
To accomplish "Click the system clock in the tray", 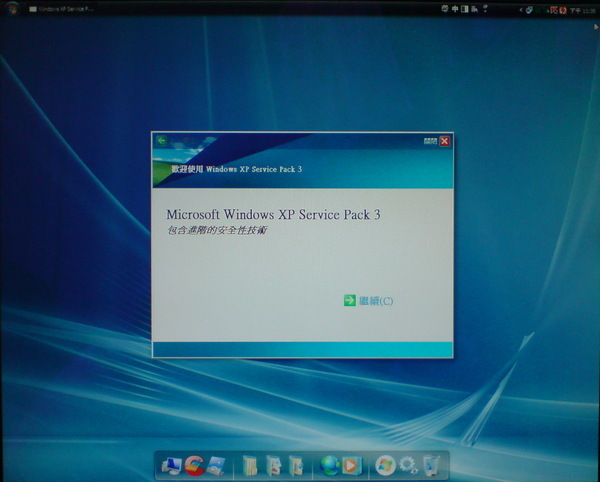I will 582,11.
